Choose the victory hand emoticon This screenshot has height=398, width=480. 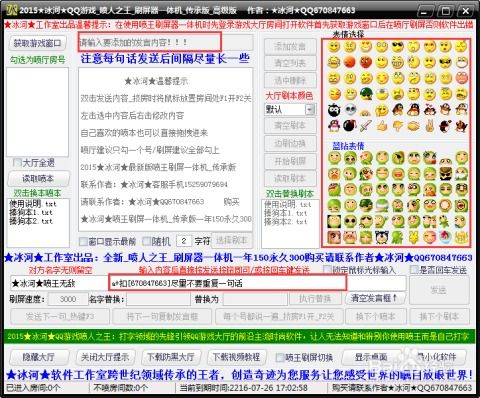(x=430, y=125)
